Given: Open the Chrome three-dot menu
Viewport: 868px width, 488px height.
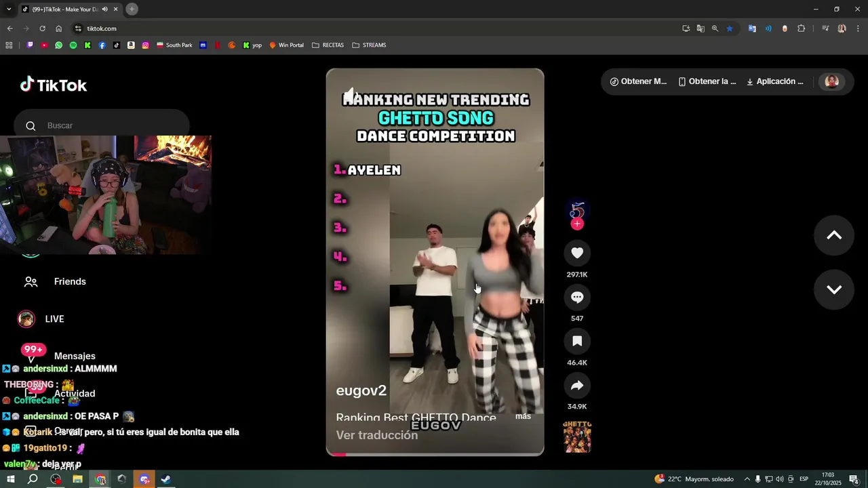Looking at the screenshot, I should [x=859, y=28].
